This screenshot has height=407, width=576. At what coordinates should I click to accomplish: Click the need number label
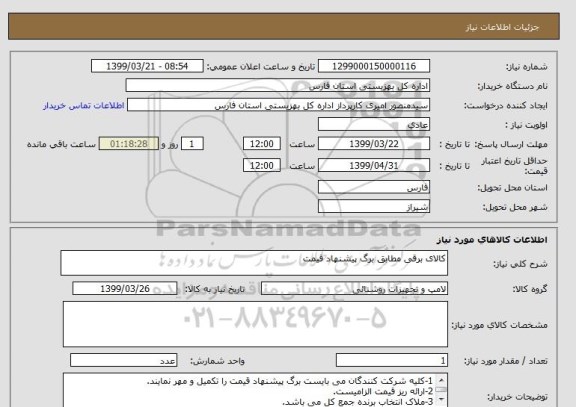click(527, 67)
